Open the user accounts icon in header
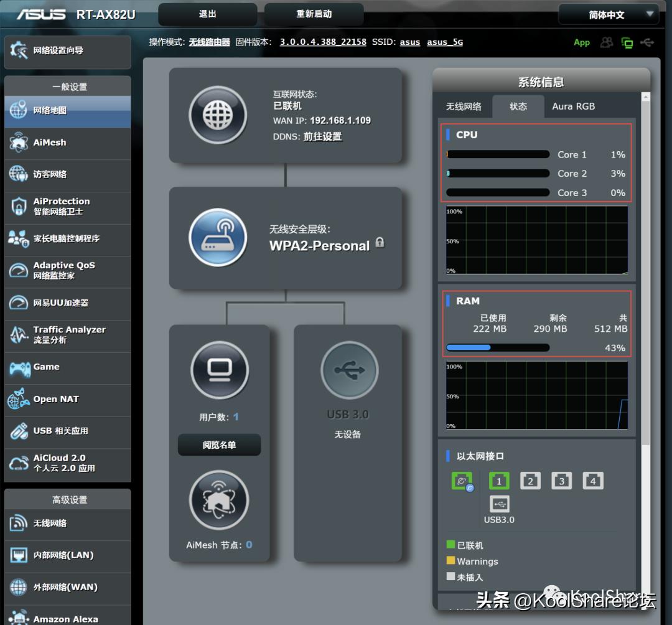The height and width of the screenshot is (625, 672). click(606, 42)
